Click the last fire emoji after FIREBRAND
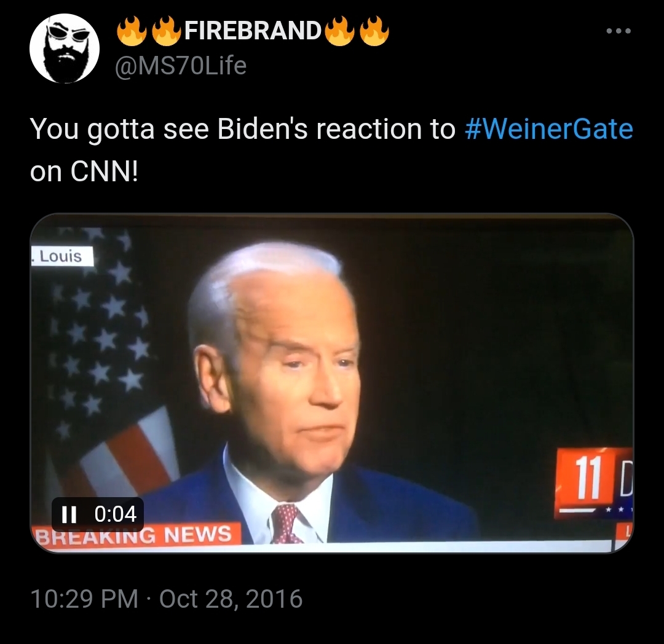Image resolution: width=664 pixels, height=644 pixels. click(x=375, y=31)
